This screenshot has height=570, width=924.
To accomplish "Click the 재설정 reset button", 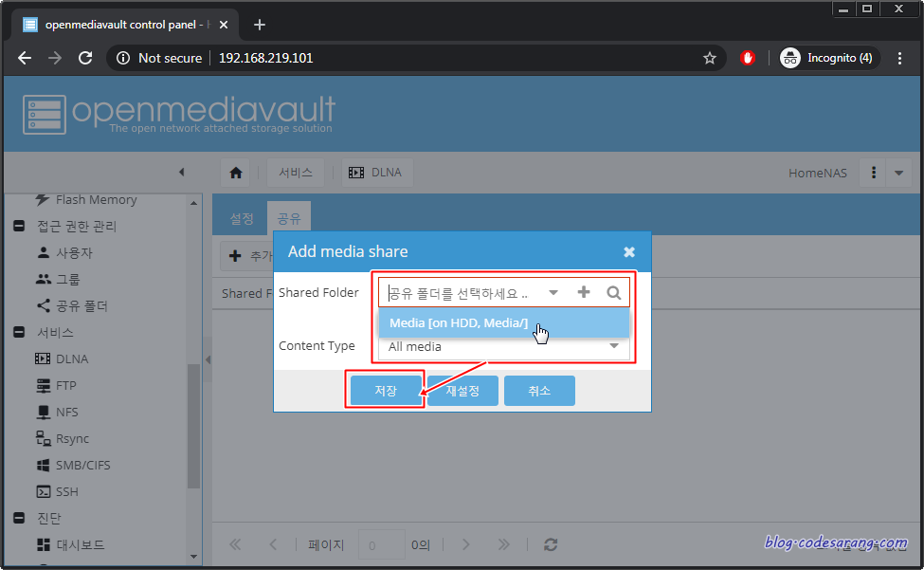I will 462,391.
